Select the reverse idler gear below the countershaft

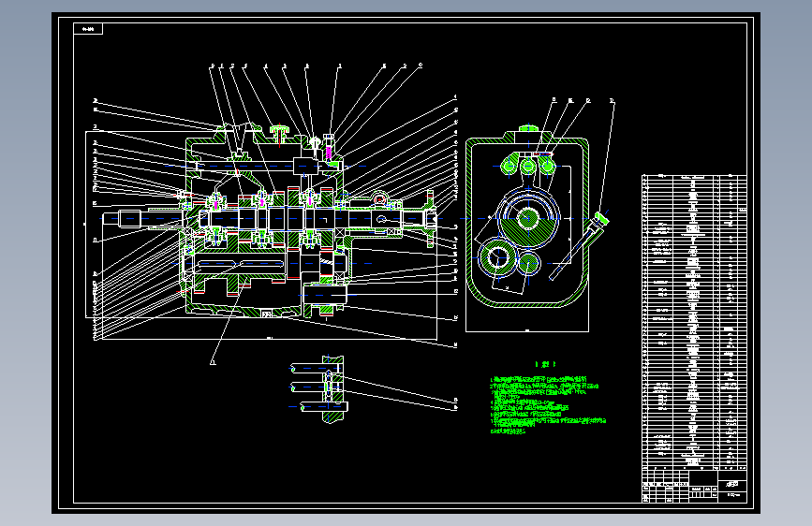pyautogui.click(x=325, y=295)
